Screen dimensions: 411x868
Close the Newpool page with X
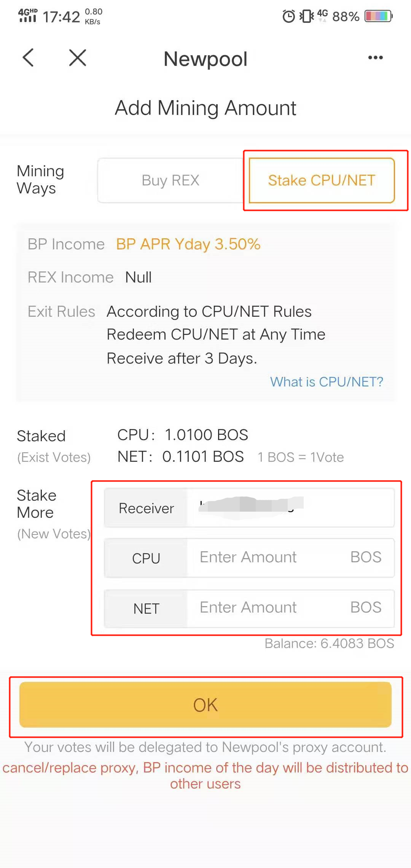[78, 58]
